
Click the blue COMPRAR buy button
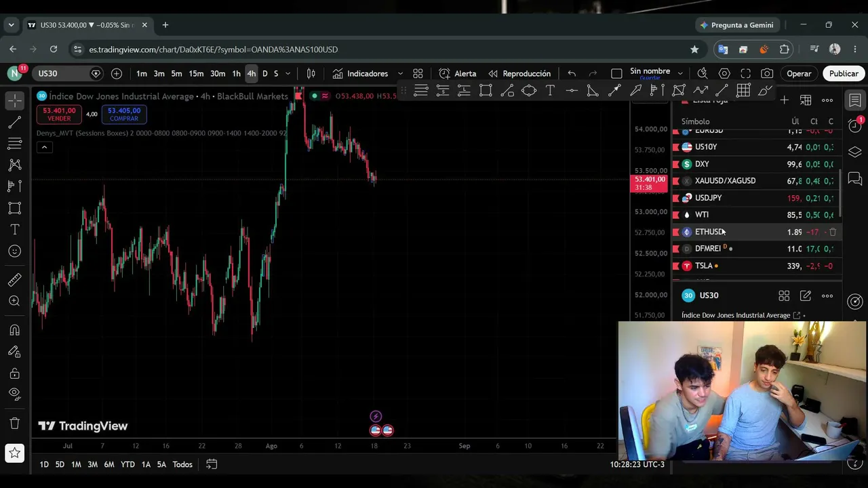[x=123, y=115]
